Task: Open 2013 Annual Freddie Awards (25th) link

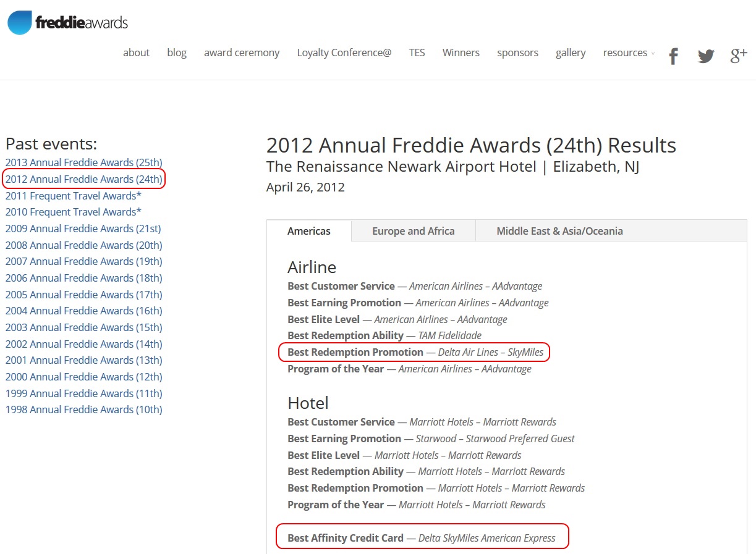Action: [83, 162]
